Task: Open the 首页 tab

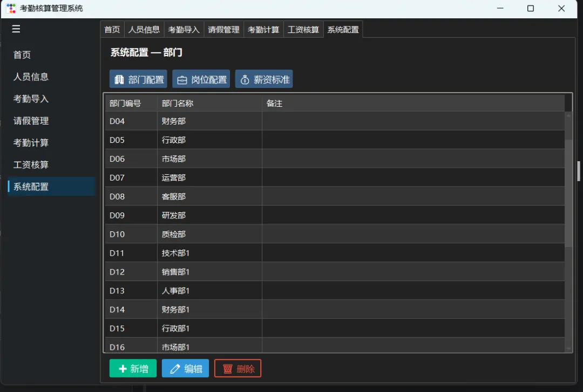Action: [112, 29]
